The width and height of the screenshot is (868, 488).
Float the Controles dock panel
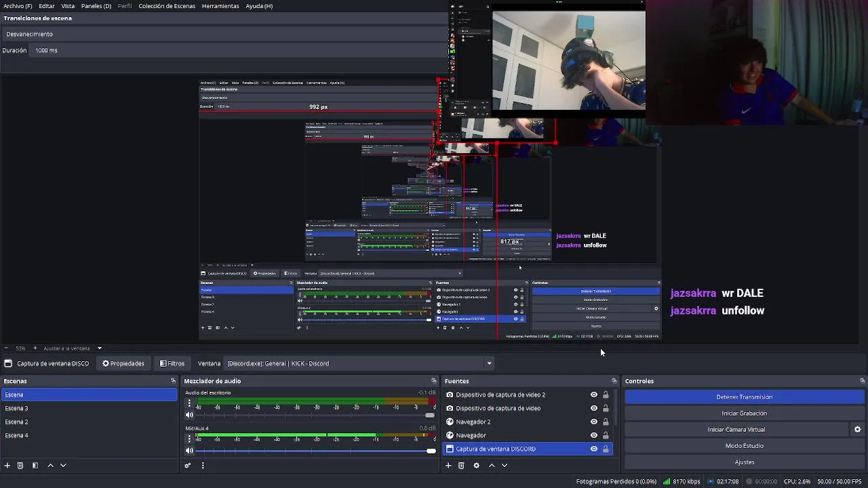click(863, 381)
